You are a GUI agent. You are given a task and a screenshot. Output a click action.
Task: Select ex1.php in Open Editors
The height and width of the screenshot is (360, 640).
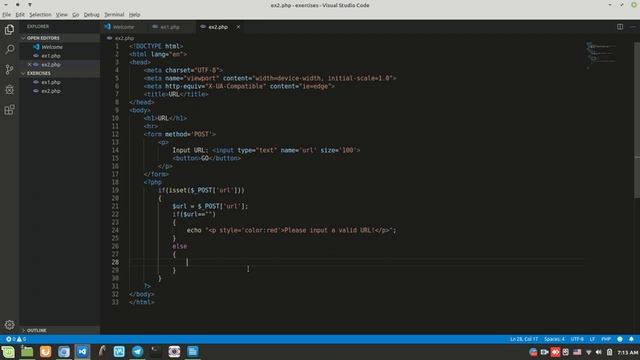(60, 56)
